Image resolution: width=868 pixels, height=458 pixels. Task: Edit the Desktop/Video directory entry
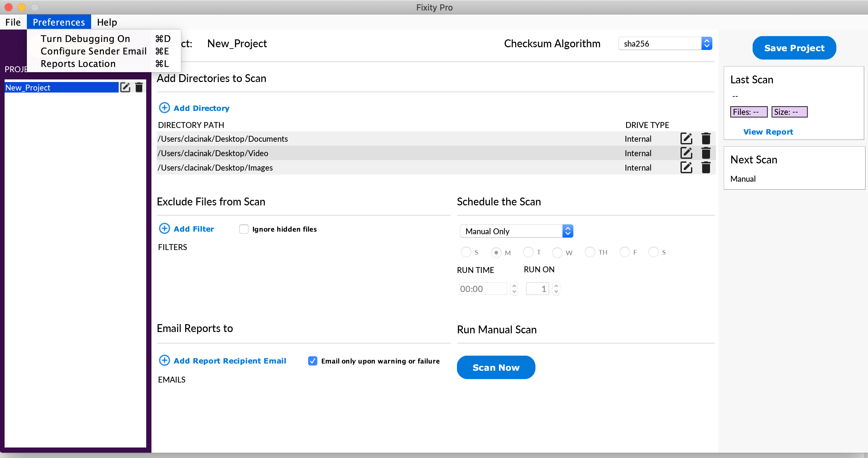click(686, 153)
